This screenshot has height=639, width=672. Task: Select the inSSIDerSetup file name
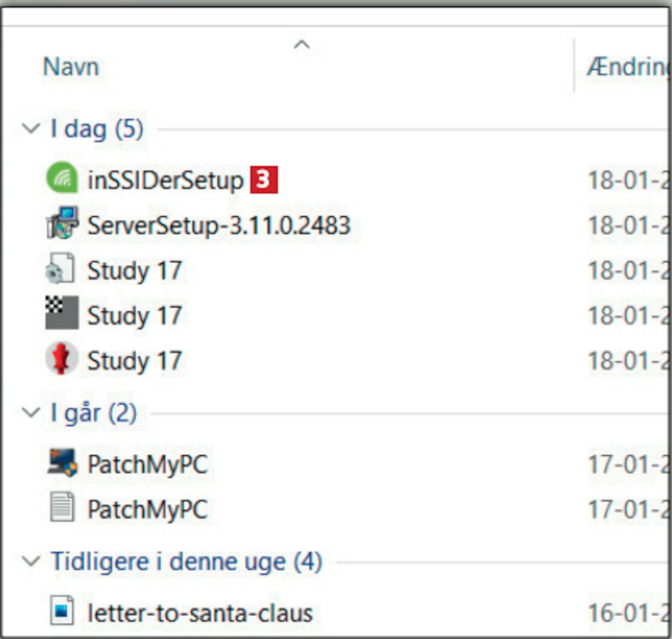tap(165, 180)
